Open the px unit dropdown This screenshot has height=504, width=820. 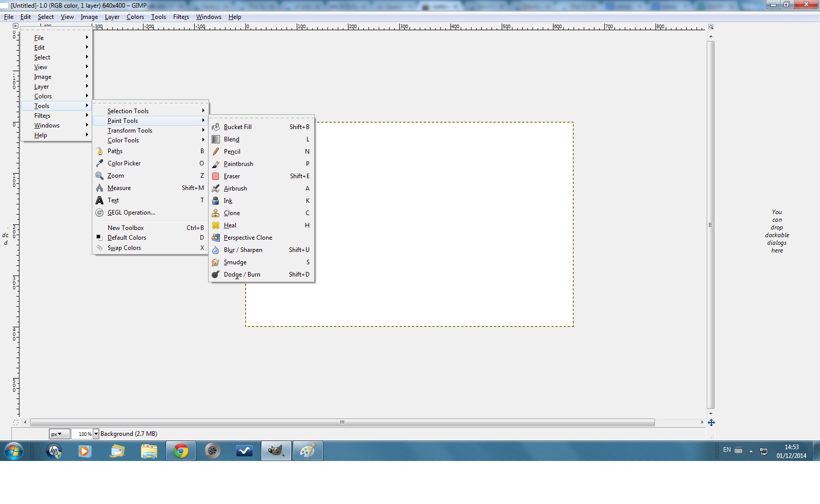[59, 434]
